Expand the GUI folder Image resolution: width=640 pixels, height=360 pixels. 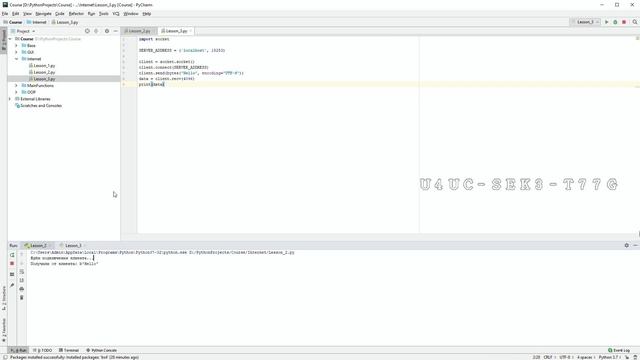(16, 52)
